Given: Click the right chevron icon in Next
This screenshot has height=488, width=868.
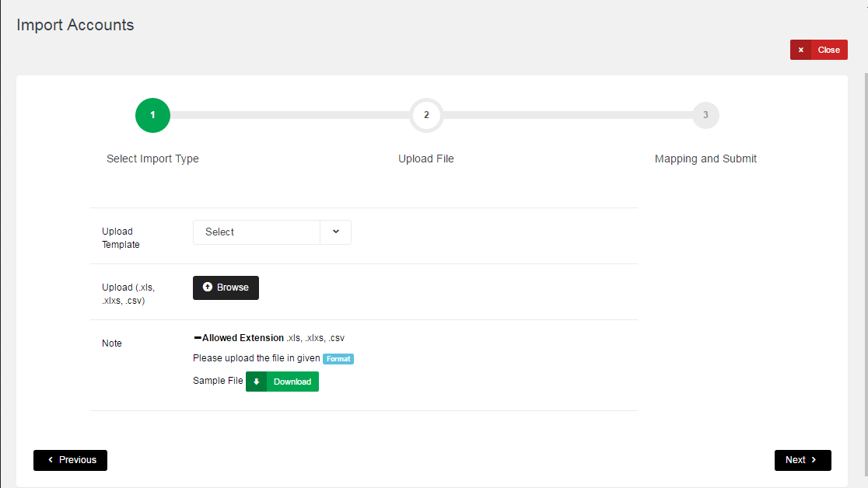Looking at the screenshot, I should point(814,460).
